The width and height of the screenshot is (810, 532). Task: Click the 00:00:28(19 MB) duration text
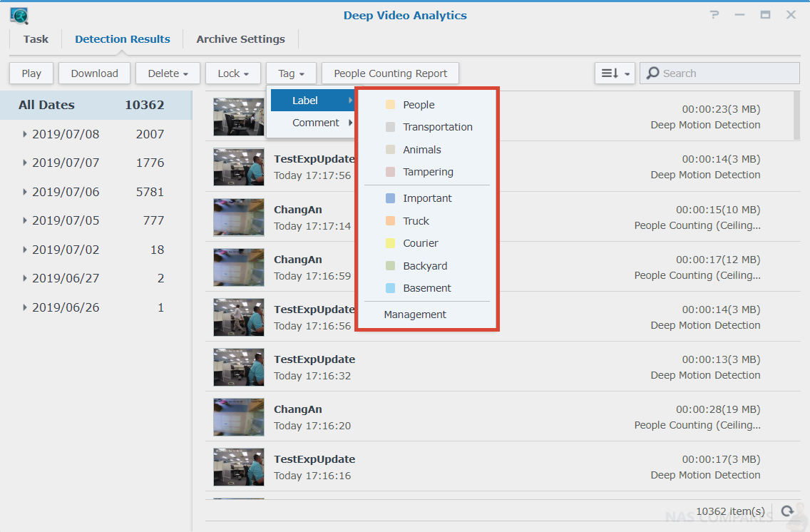point(718,409)
